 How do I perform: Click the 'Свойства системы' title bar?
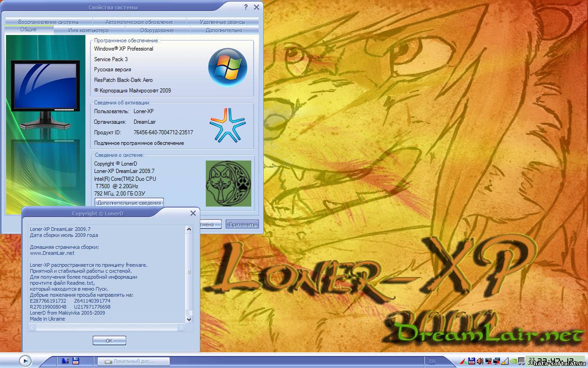click(x=113, y=7)
